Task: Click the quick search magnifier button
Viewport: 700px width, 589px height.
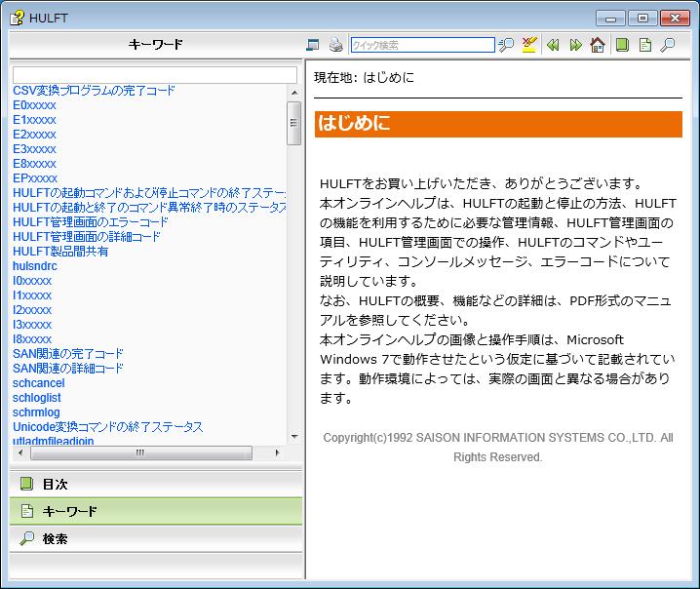Action: click(x=506, y=45)
